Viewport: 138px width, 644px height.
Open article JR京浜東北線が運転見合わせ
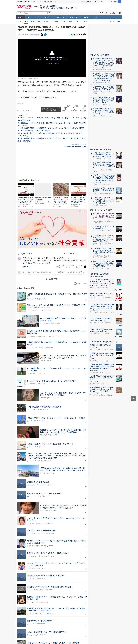pos(57,295)
